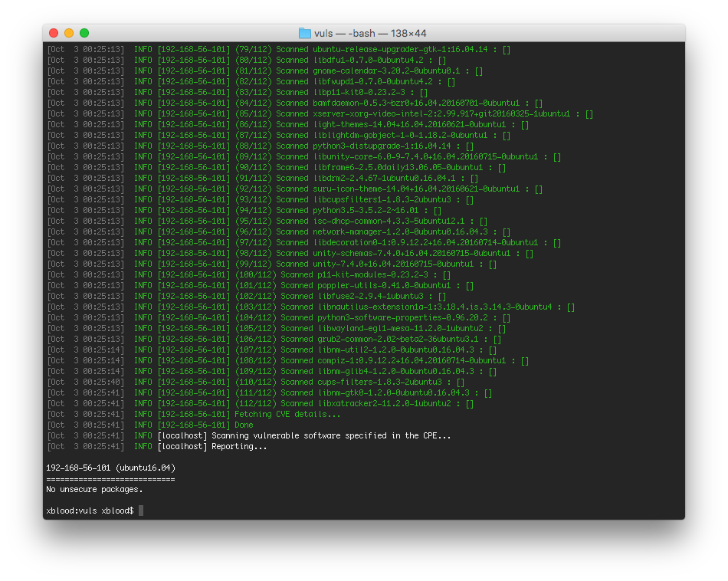Click the '192-168-56-101 (ubuntu16.04)' summary header

(111, 468)
